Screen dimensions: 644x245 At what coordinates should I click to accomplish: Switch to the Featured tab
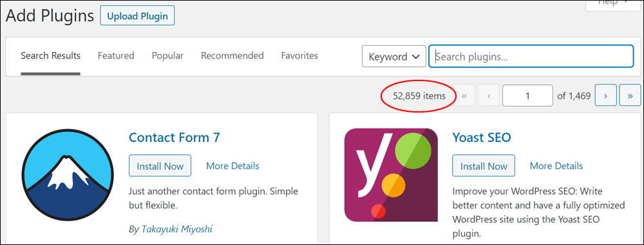click(x=116, y=55)
